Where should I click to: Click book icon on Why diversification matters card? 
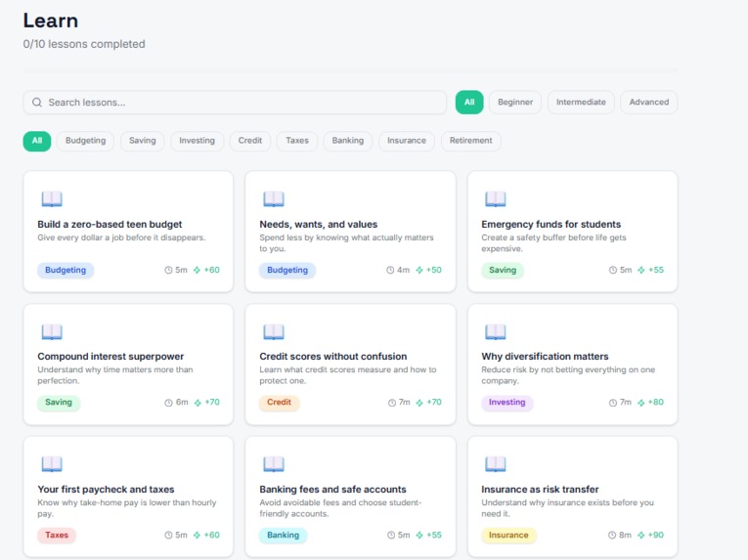(495, 331)
